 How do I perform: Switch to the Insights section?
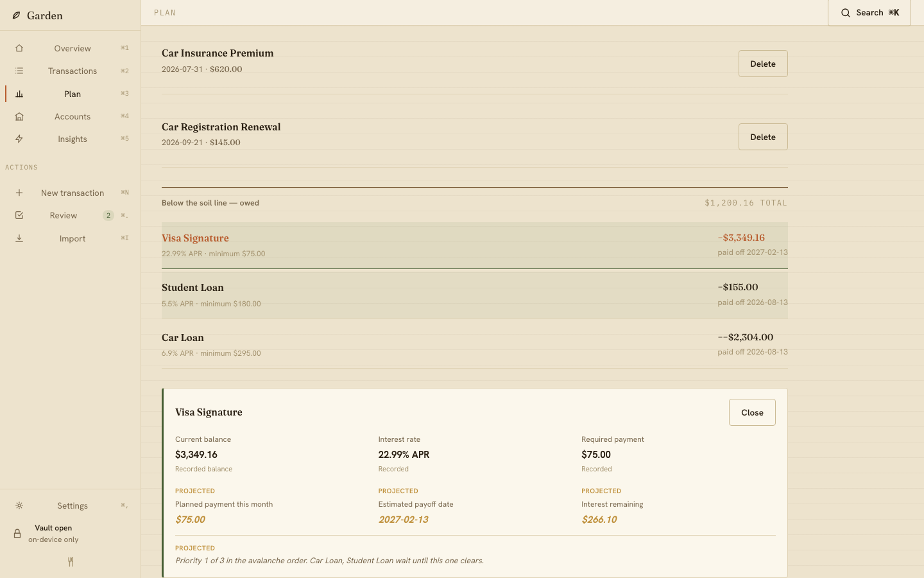pos(73,139)
